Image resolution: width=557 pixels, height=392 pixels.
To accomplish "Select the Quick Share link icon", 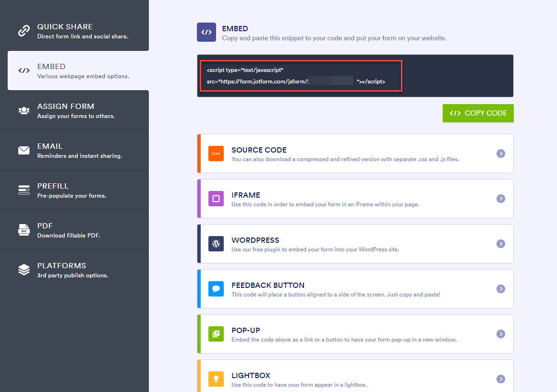I will coord(24,30).
